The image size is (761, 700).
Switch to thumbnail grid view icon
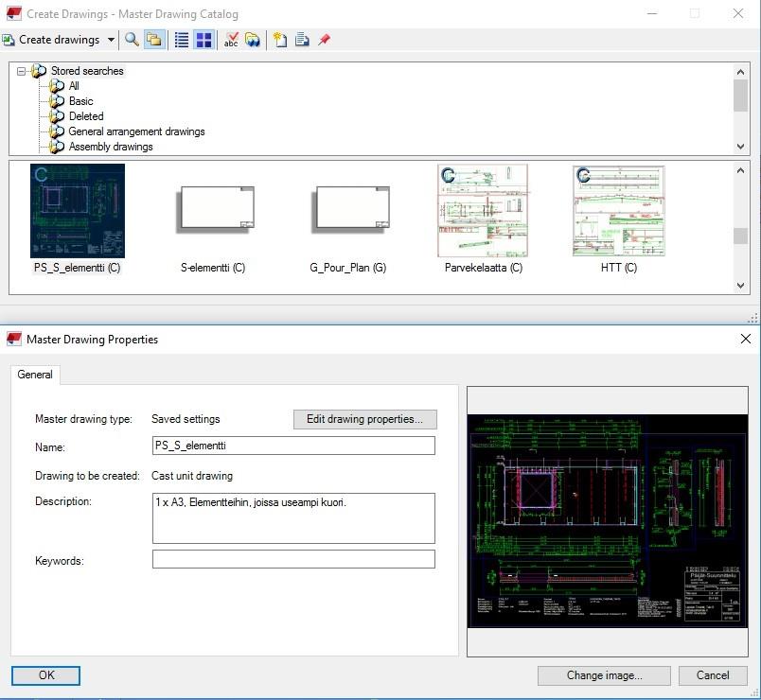coord(204,40)
